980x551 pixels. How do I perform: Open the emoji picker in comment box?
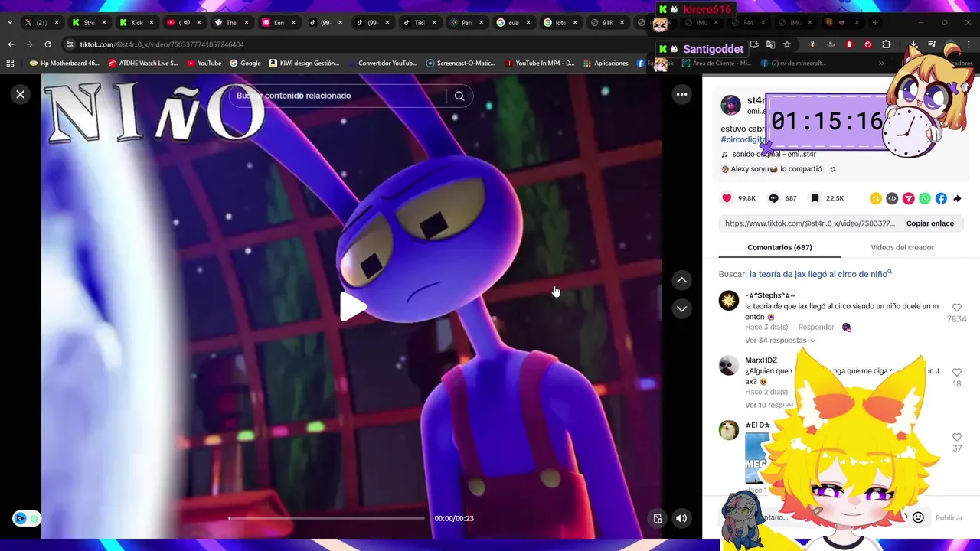(x=918, y=517)
